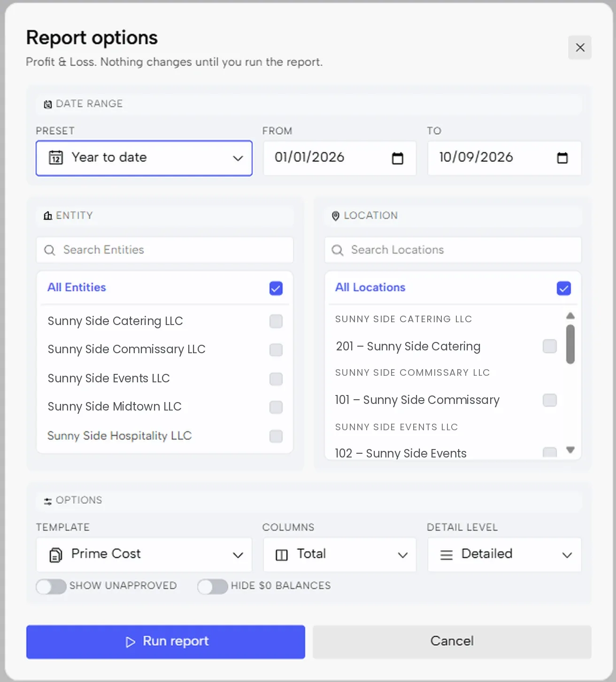
Task: Uncheck the All Entities checkbox
Action: 276,288
